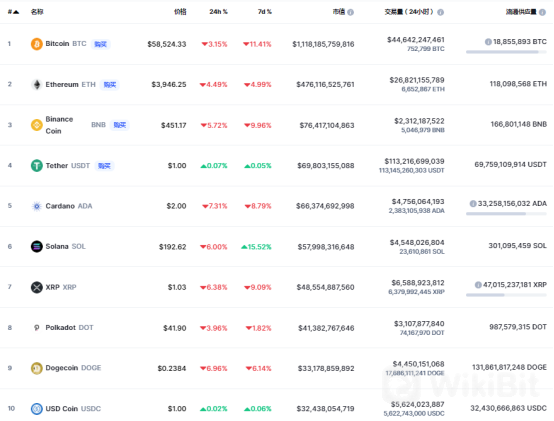Click the Bitcoin coin logo

(x=37, y=44)
